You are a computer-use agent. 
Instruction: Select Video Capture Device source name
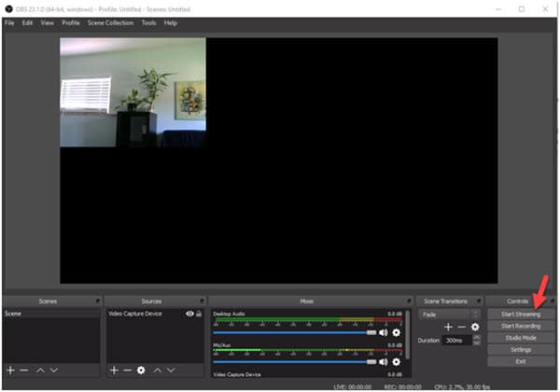[135, 314]
